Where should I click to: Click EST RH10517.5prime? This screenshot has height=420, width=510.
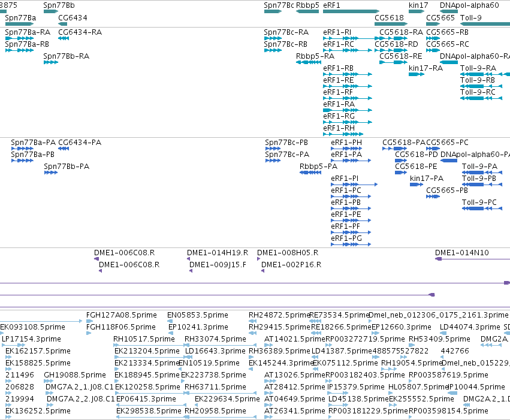coord(144,339)
